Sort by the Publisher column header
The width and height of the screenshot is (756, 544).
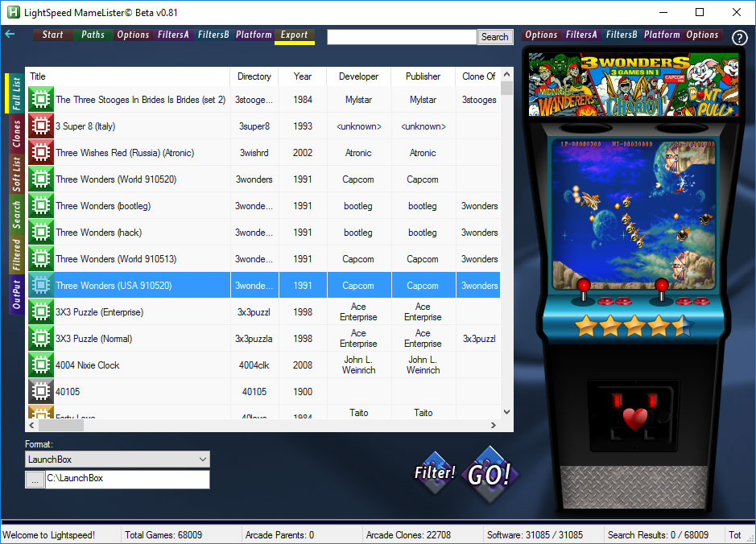point(423,76)
